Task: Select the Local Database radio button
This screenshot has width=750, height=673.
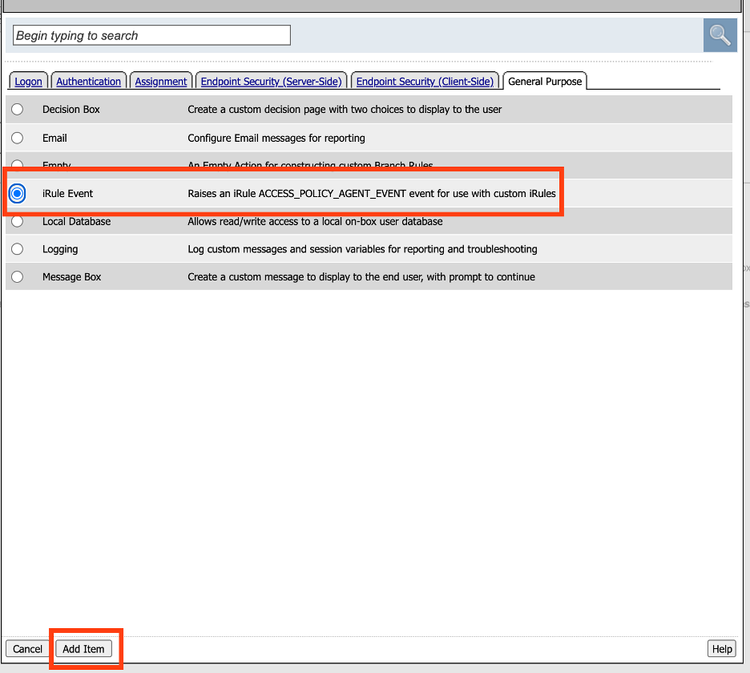Action: tap(17, 221)
